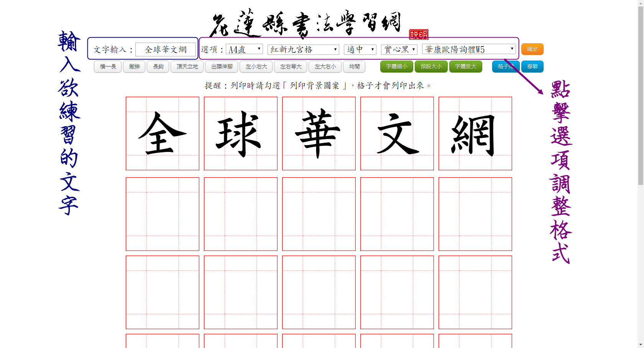Click the 橫一長 stroke practice button
Image resolution: width=644 pixels, height=348 pixels.
[107, 66]
